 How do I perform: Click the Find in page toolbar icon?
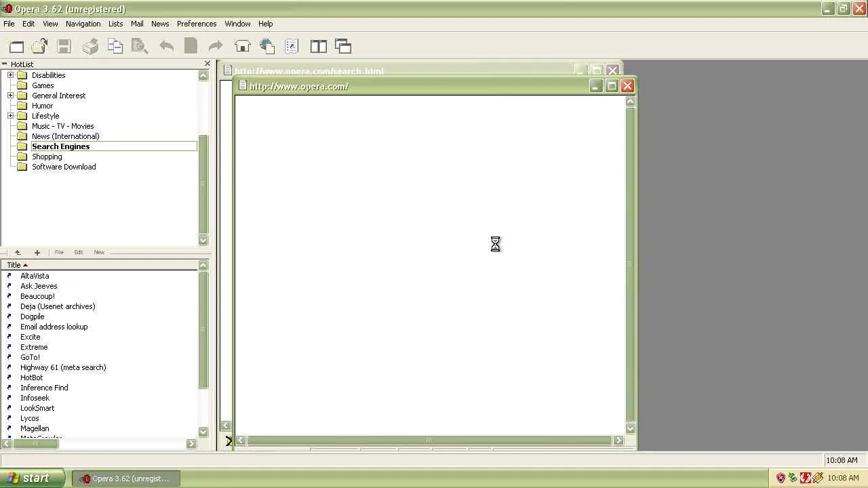140,46
